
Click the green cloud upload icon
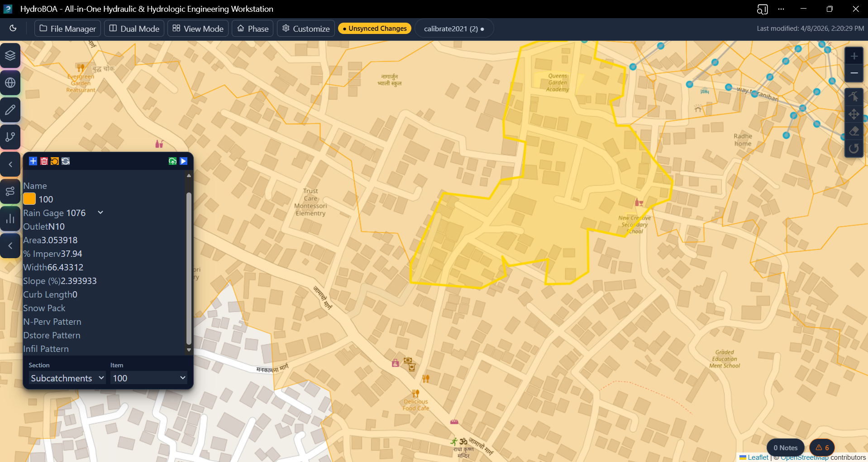[x=172, y=161]
